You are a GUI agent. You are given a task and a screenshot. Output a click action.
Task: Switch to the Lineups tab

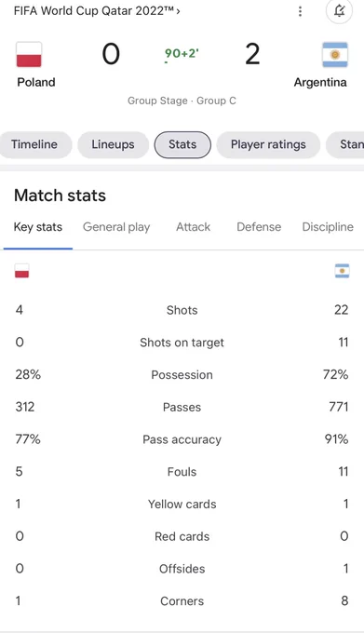click(113, 144)
